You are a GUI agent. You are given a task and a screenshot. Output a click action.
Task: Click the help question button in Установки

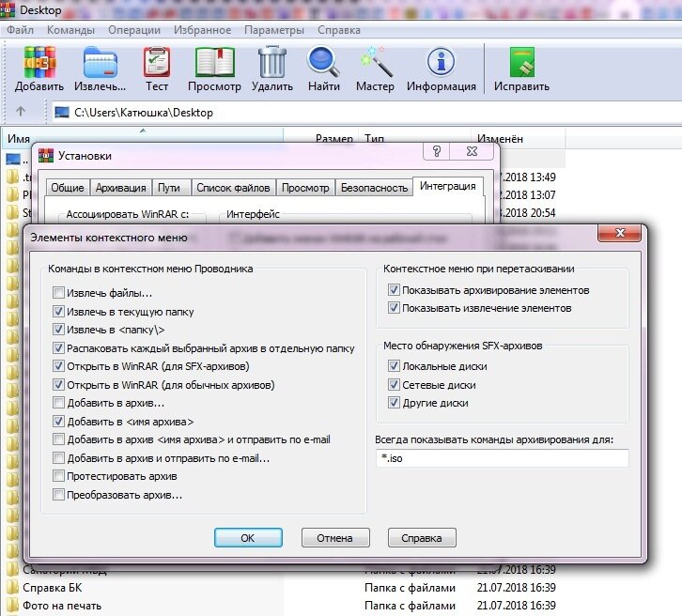(x=436, y=151)
